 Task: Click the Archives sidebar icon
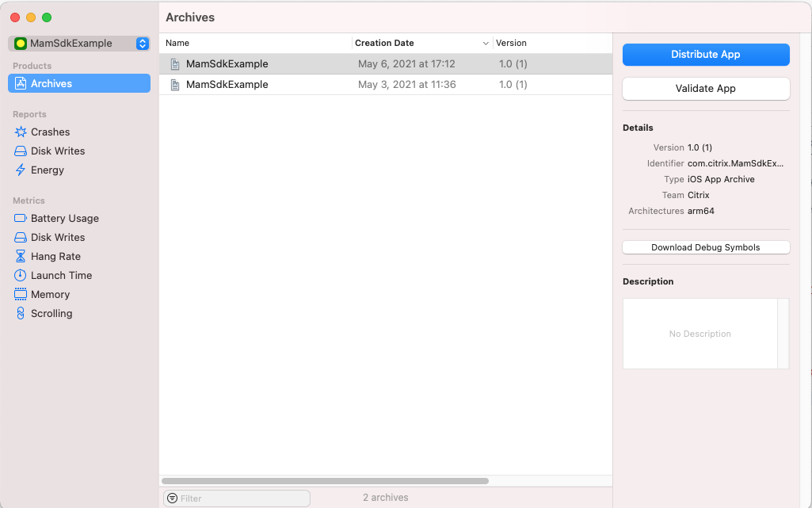21,83
